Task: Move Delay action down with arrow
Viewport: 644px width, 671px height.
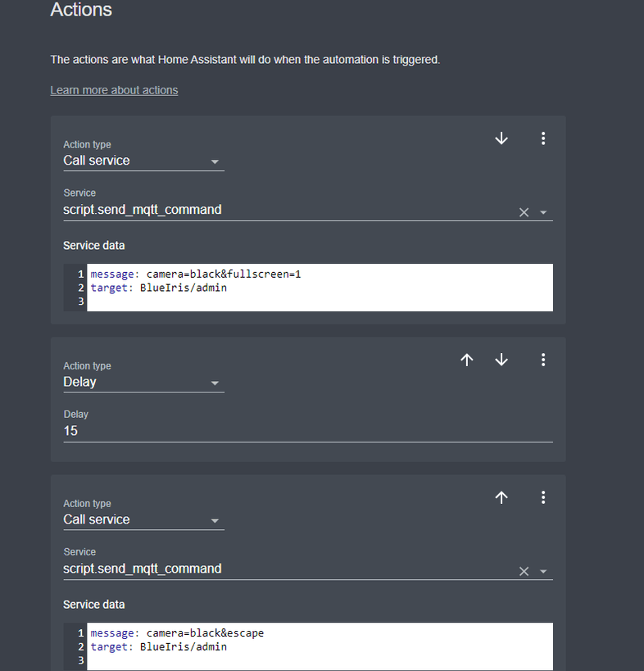Action: [501, 360]
